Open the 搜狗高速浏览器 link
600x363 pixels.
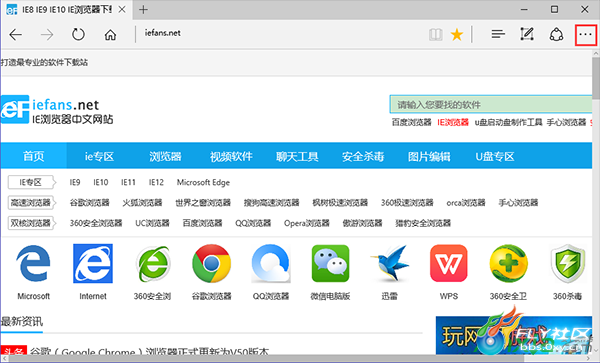point(271,202)
